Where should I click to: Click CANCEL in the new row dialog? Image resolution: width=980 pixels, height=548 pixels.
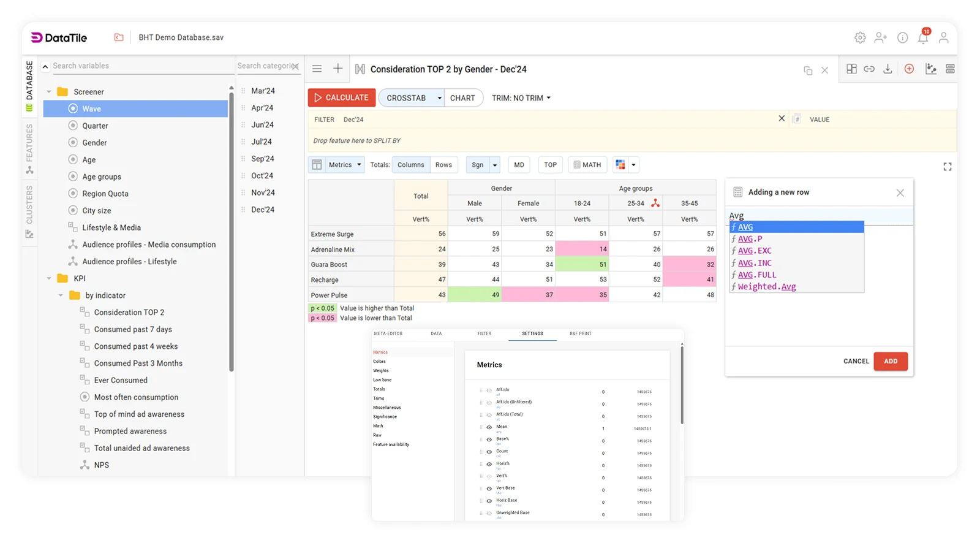tap(856, 361)
